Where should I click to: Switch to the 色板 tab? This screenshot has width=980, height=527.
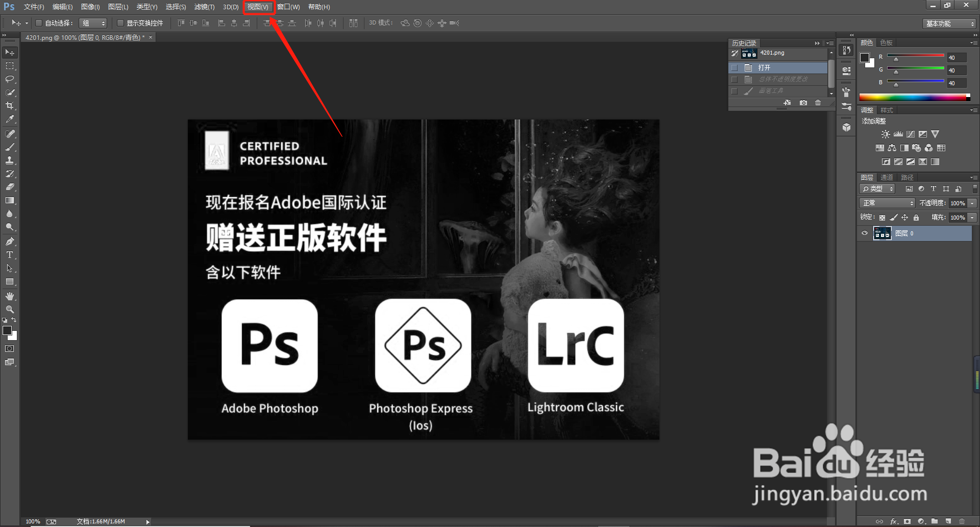[x=887, y=42]
